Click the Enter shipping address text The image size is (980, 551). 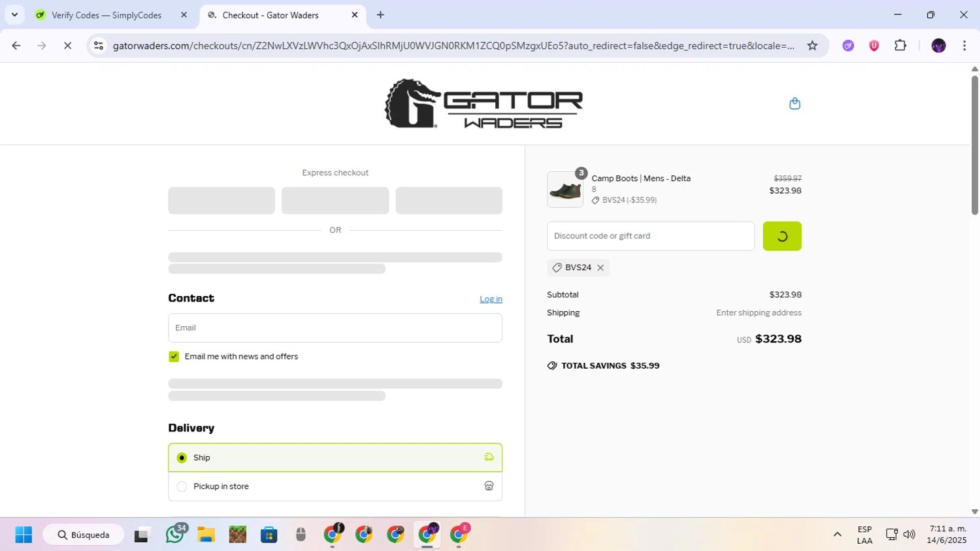tap(759, 312)
